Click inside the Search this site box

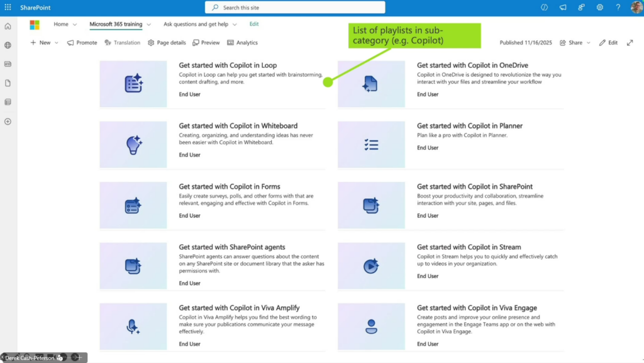click(295, 8)
